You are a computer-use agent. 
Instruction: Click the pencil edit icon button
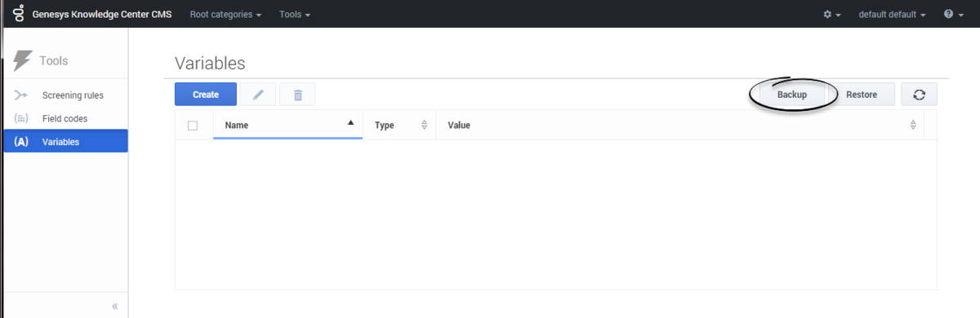258,95
